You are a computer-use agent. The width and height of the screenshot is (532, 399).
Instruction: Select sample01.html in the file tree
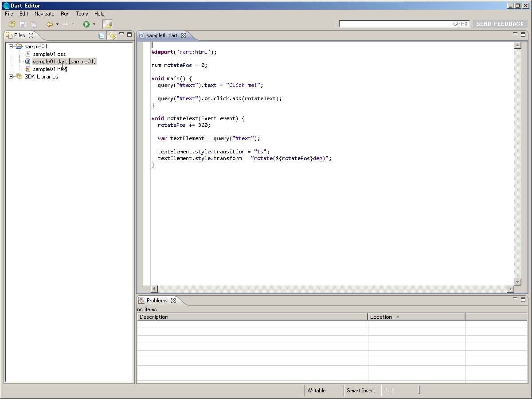pos(51,69)
